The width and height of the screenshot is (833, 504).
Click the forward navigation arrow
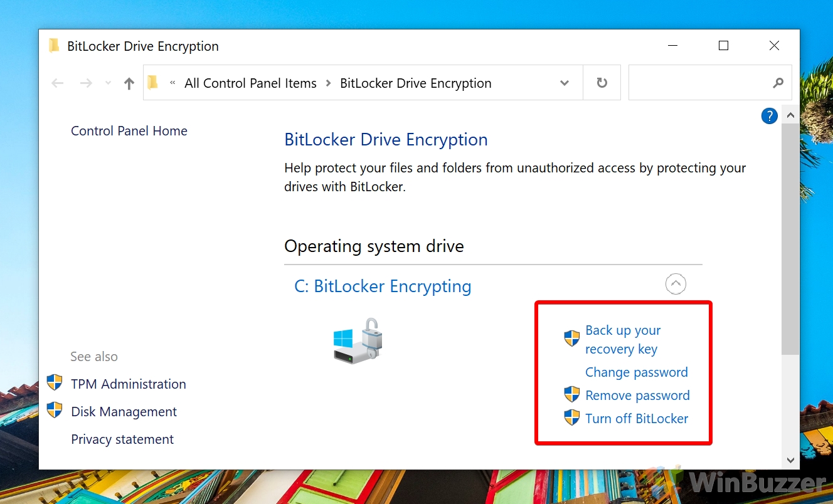tap(85, 82)
